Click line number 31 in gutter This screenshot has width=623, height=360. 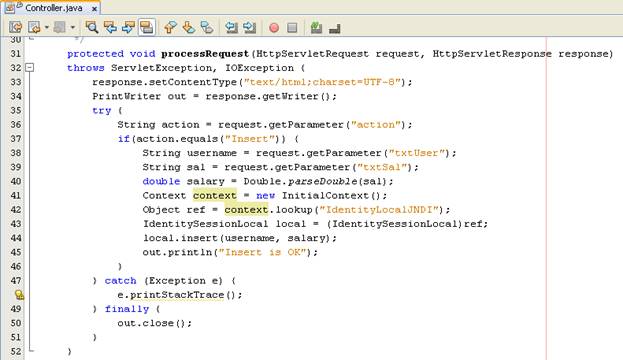15,54
